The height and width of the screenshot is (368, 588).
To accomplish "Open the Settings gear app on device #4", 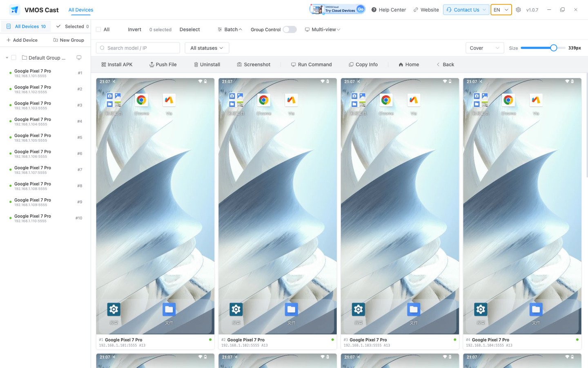I will pos(481,310).
